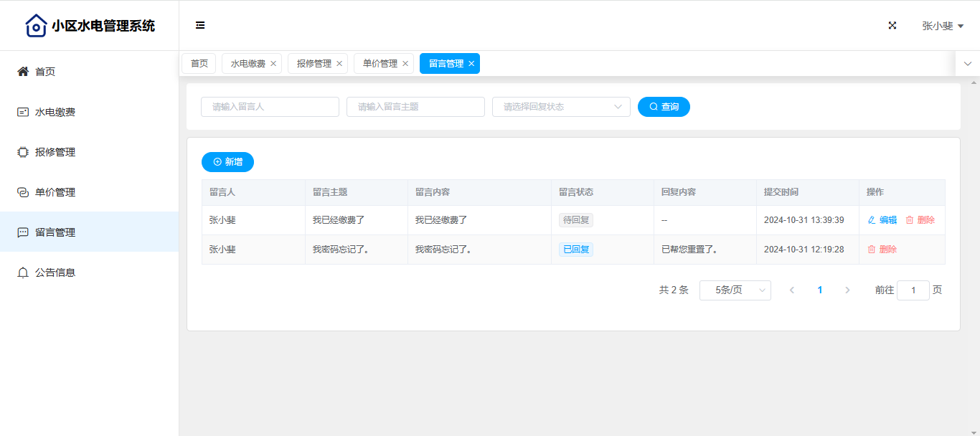This screenshot has height=436, width=980.
Task: Go to 水电缴费 in sidebar menu
Action: (55, 112)
